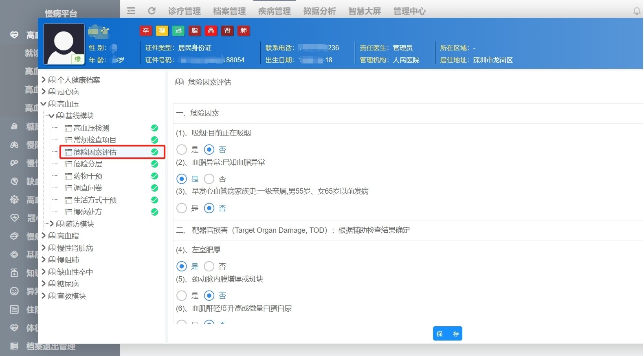Click green check beside 危险分层

(x=154, y=164)
